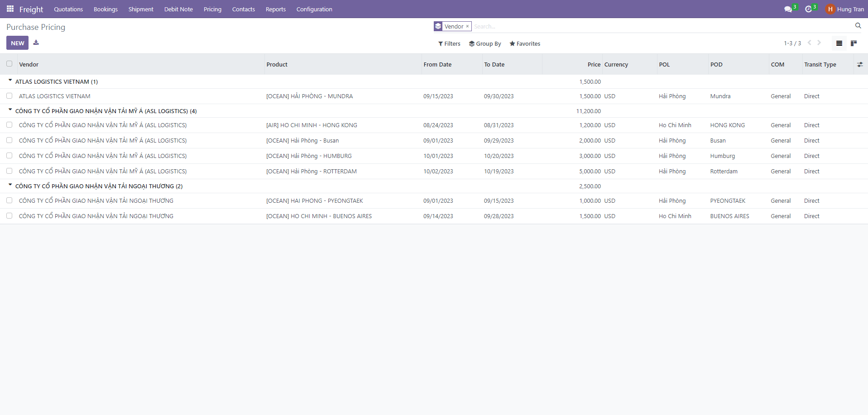Viewport: 868px width, 415px height.
Task: Open the Pricing menu
Action: (x=212, y=9)
